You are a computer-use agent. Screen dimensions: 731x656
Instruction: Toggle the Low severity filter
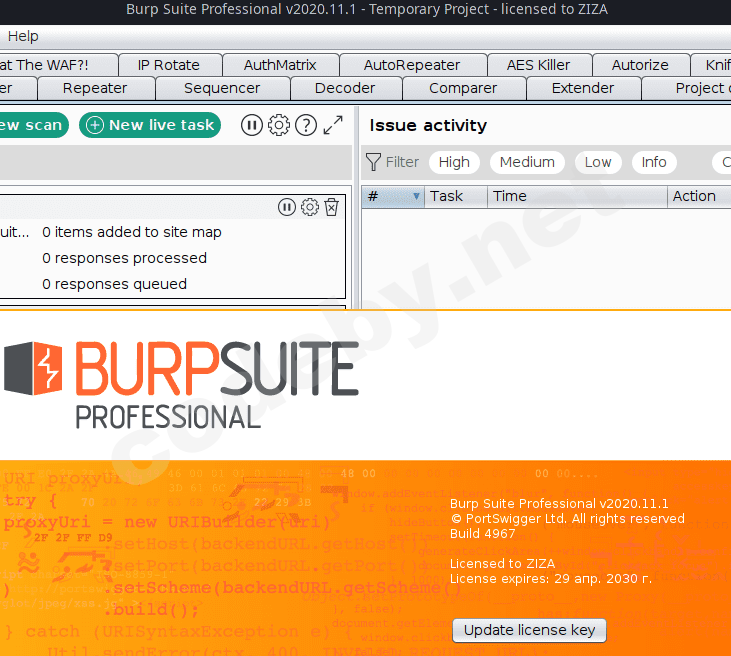tap(598, 162)
